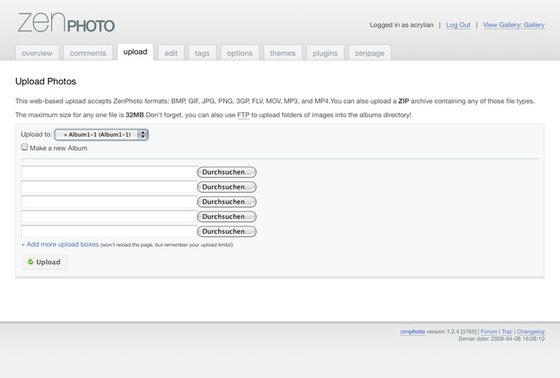560x378 pixels.
Task: Open the Forum footer link
Action: pyautogui.click(x=489, y=332)
